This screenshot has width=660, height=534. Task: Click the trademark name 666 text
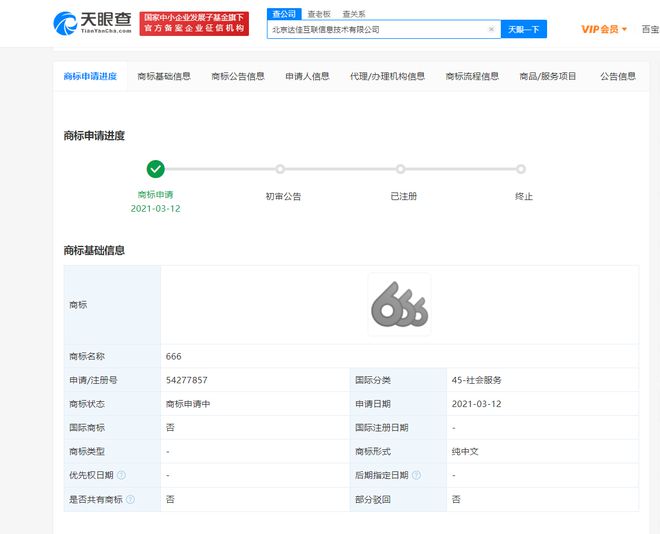point(173,356)
